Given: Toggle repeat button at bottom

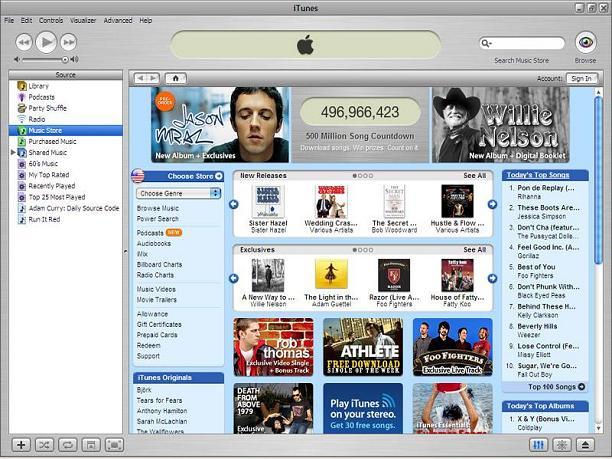Looking at the screenshot, I should tap(68, 445).
